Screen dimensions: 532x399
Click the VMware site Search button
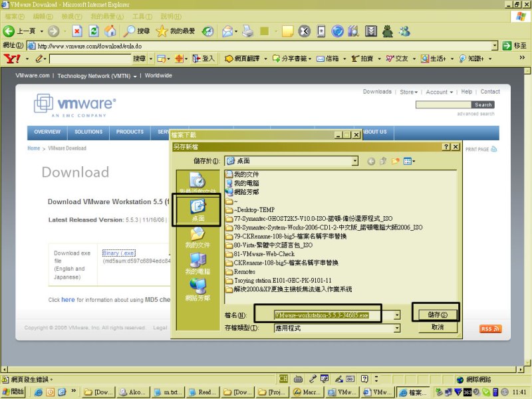pos(483,105)
